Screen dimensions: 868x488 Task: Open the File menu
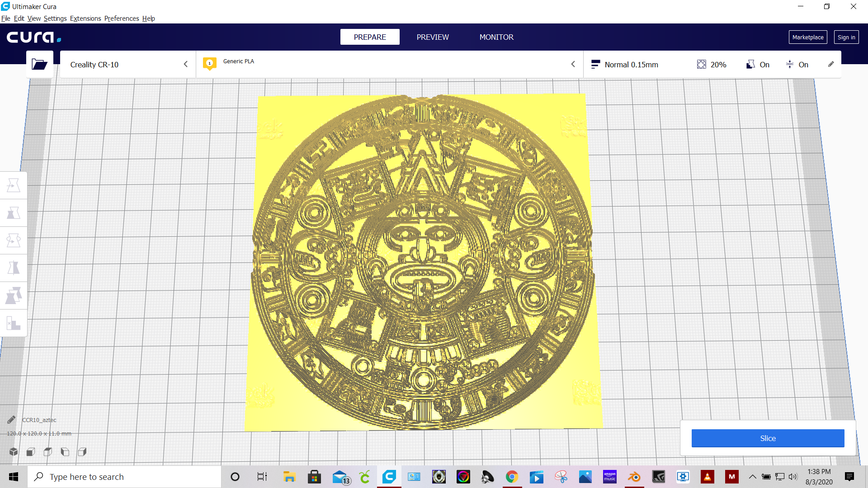(x=6, y=19)
